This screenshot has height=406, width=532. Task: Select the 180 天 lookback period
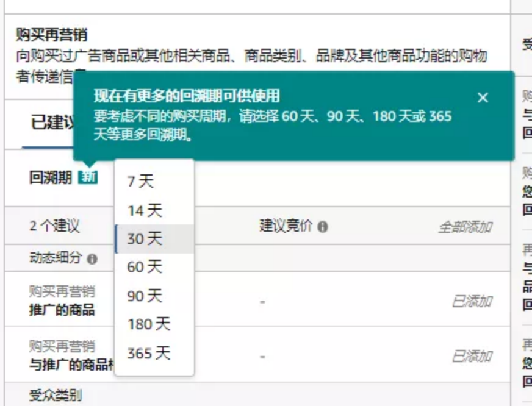click(148, 324)
